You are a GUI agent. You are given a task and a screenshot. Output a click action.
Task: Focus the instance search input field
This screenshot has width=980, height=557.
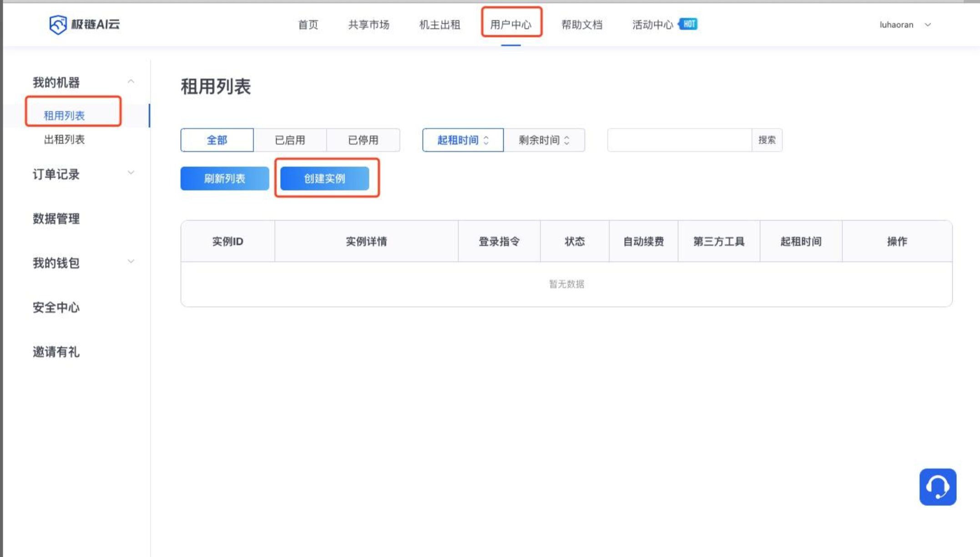pyautogui.click(x=679, y=140)
